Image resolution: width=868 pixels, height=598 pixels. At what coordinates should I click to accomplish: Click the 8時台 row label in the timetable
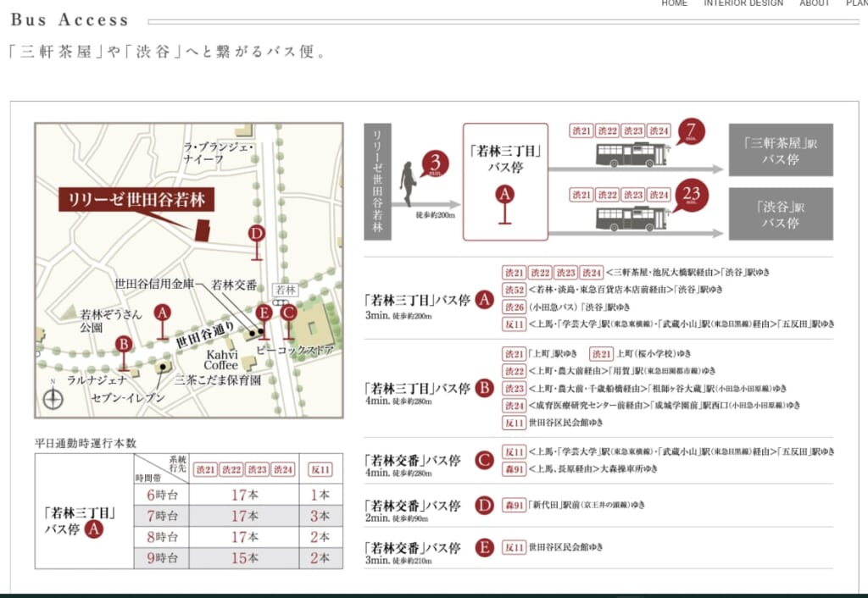(x=162, y=537)
